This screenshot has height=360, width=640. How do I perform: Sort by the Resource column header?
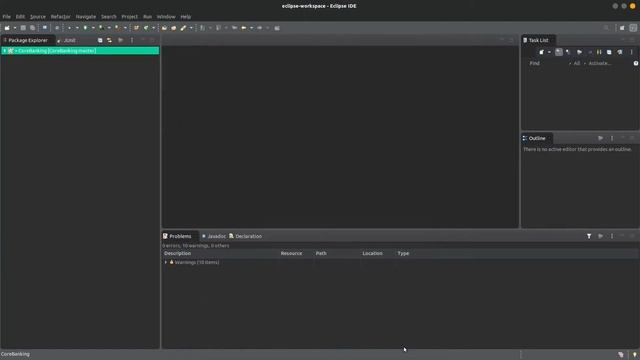point(291,253)
